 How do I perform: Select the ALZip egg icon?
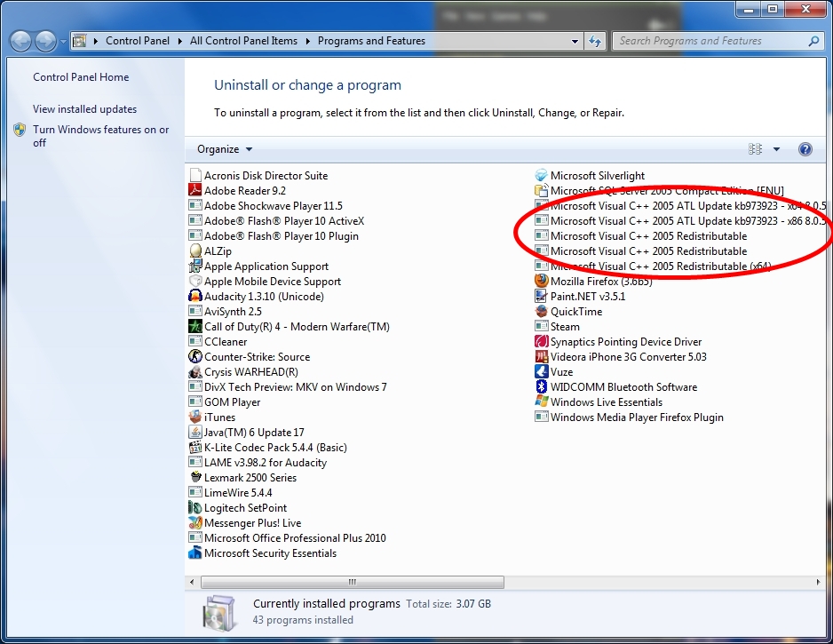point(195,250)
